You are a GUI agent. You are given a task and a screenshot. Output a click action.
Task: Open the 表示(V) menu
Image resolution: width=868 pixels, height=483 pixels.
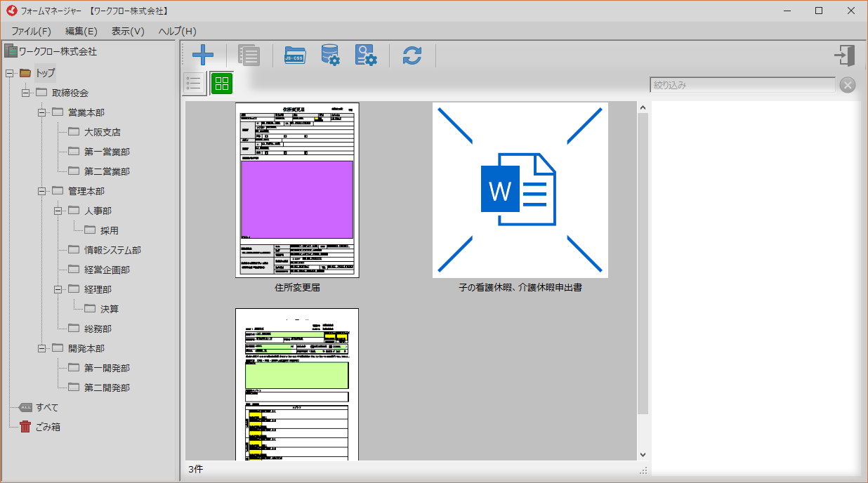tap(128, 31)
